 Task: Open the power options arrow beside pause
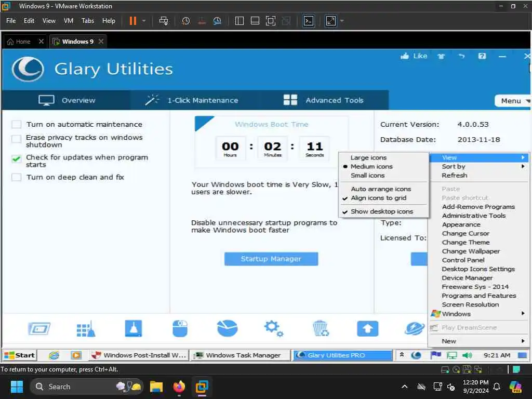pos(144,21)
